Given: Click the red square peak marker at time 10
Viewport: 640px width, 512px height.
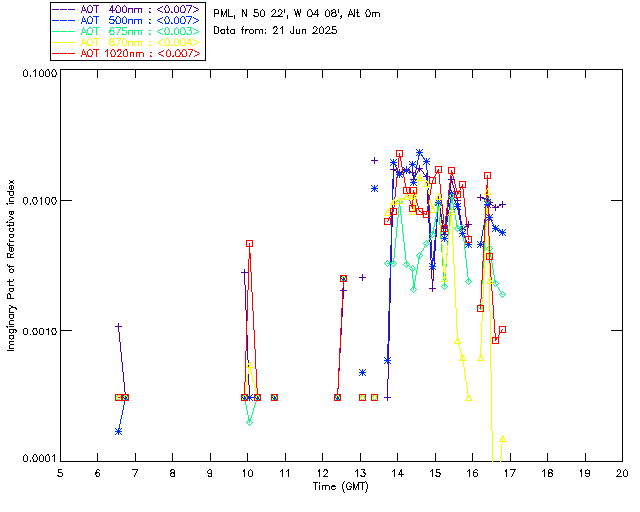Looking at the screenshot, I should [250, 243].
